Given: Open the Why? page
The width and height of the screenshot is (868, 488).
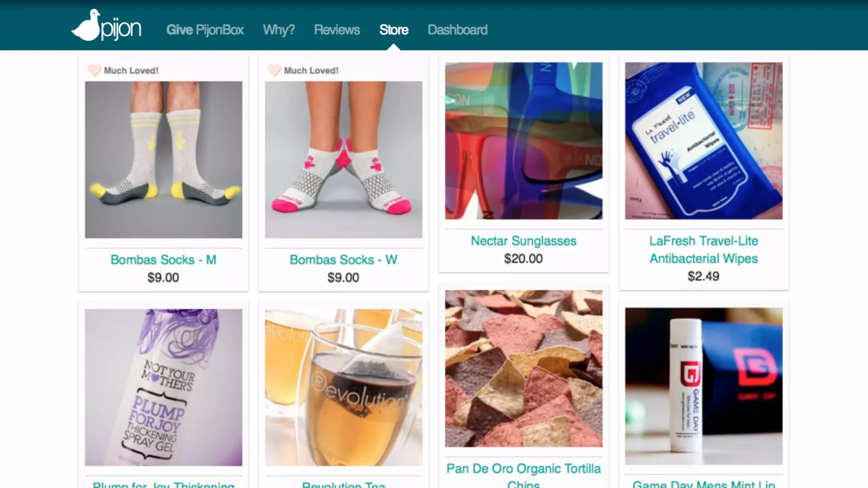Looking at the screenshot, I should pos(278,30).
